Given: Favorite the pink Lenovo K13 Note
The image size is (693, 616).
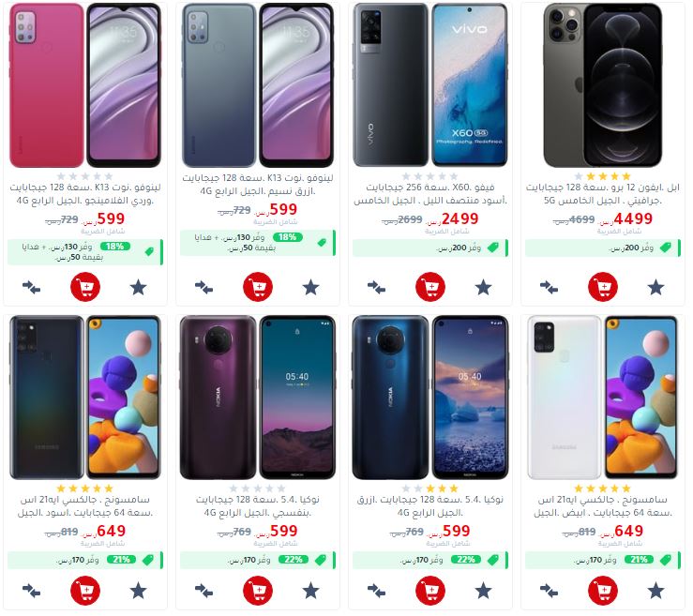Looking at the screenshot, I should click(139, 287).
